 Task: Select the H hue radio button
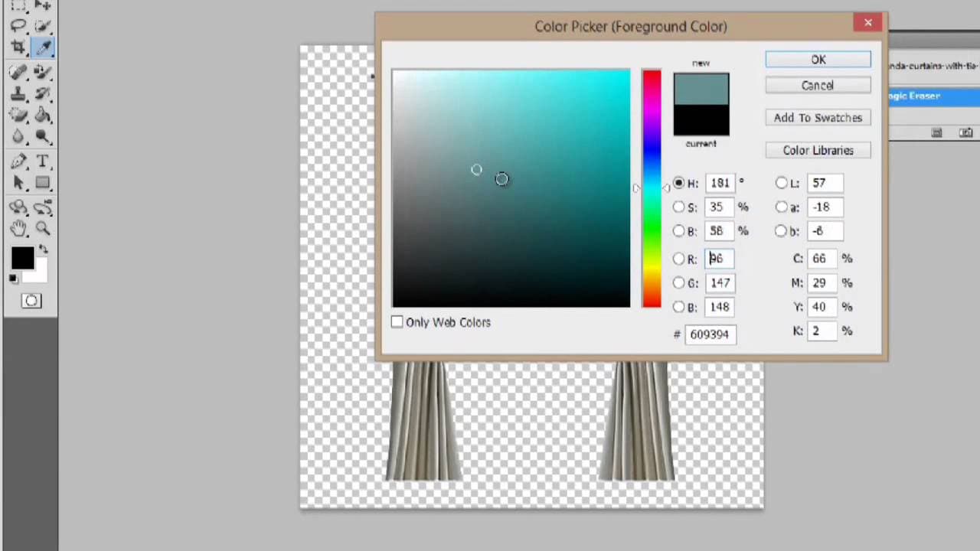click(679, 184)
